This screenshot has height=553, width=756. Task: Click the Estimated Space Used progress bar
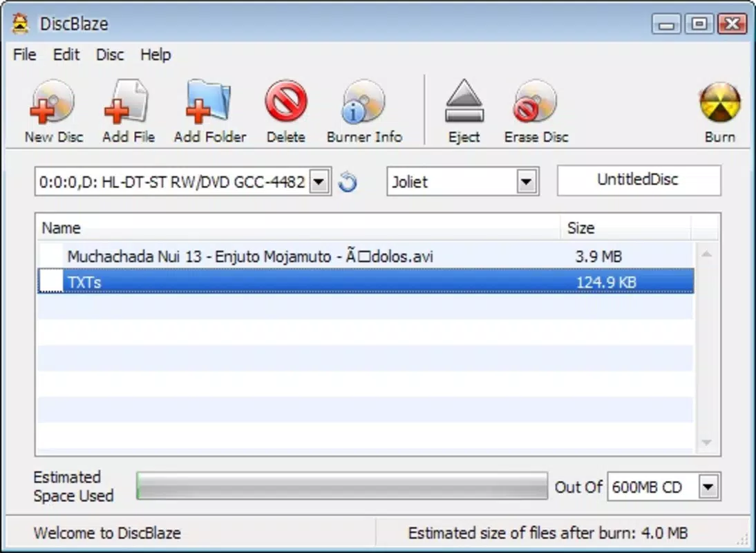pyautogui.click(x=342, y=486)
